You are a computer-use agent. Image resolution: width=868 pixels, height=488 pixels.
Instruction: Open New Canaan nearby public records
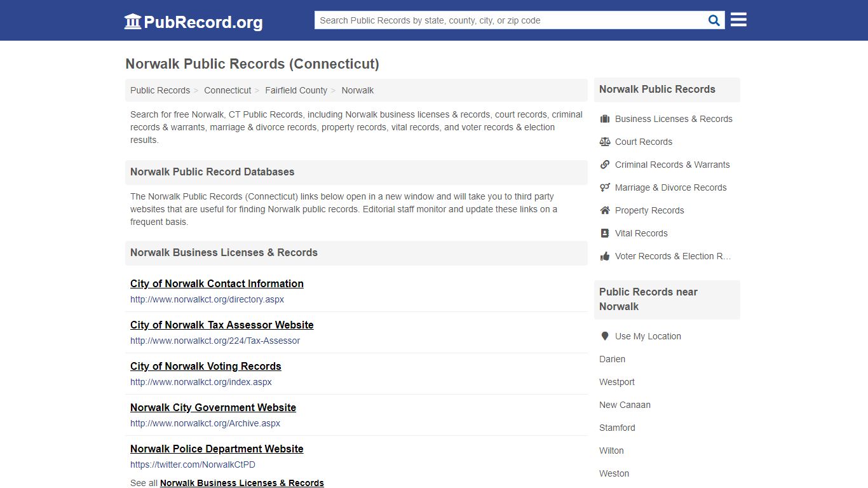[625, 405]
